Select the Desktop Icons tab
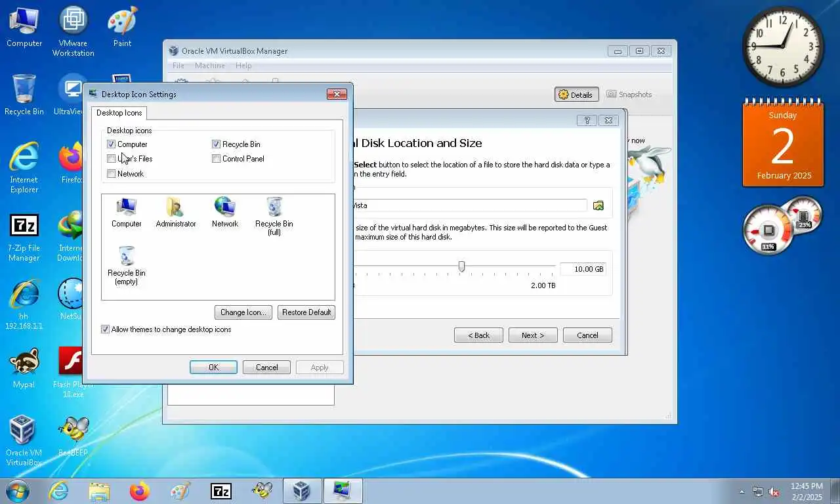 point(119,113)
